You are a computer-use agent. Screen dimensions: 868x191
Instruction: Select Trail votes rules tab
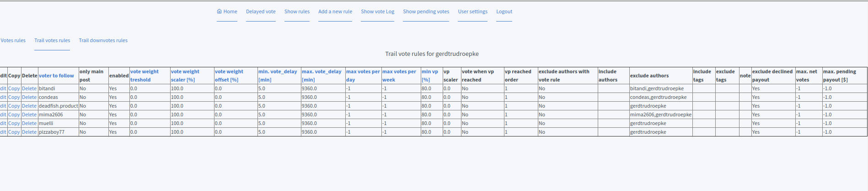coord(52,40)
